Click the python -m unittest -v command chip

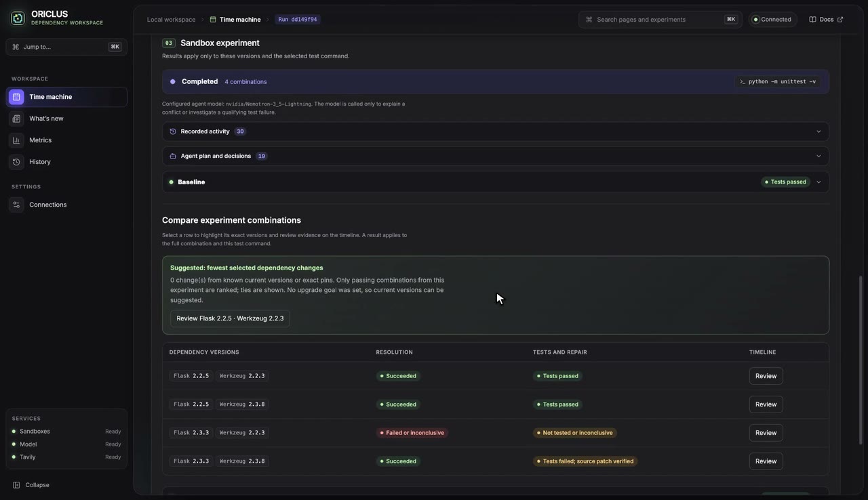[x=778, y=81]
